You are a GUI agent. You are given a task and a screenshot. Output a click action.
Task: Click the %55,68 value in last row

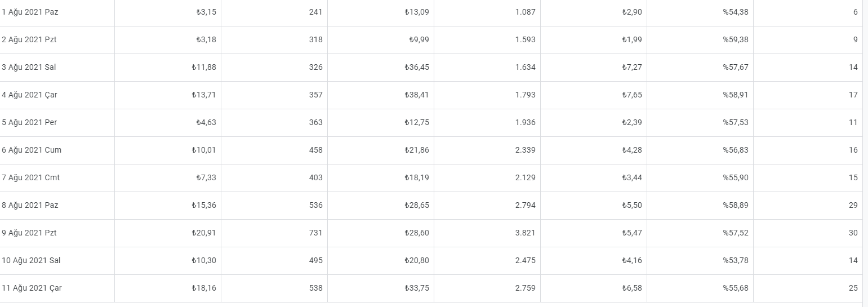[x=736, y=288]
